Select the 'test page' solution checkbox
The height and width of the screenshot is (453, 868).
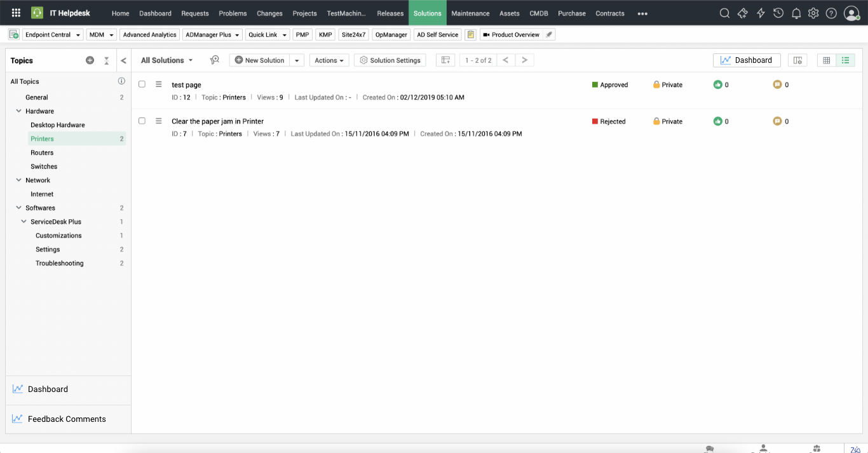click(x=142, y=85)
